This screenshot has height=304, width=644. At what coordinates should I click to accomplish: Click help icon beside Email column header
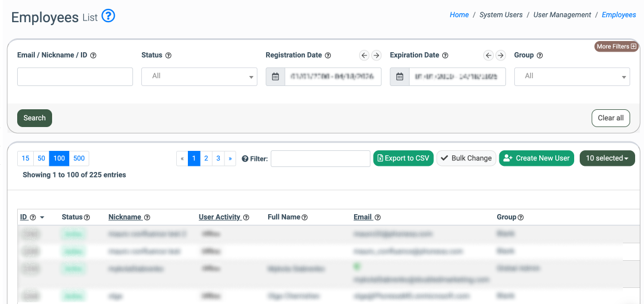pyautogui.click(x=377, y=217)
